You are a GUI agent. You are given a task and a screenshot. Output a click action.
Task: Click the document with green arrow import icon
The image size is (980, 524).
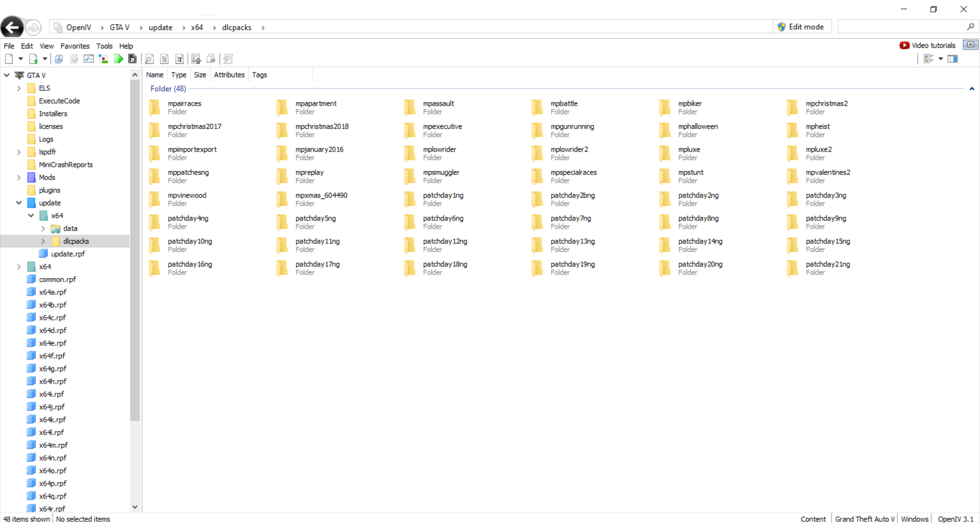(x=33, y=59)
